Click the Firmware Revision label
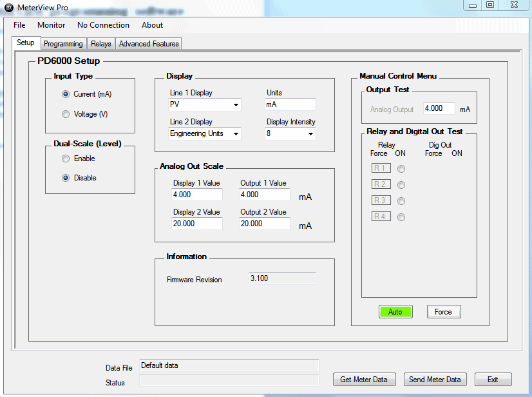 (x=194, y=280)
